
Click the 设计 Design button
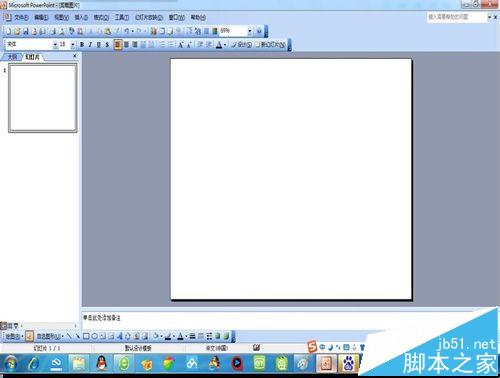(x=242, y=45)
